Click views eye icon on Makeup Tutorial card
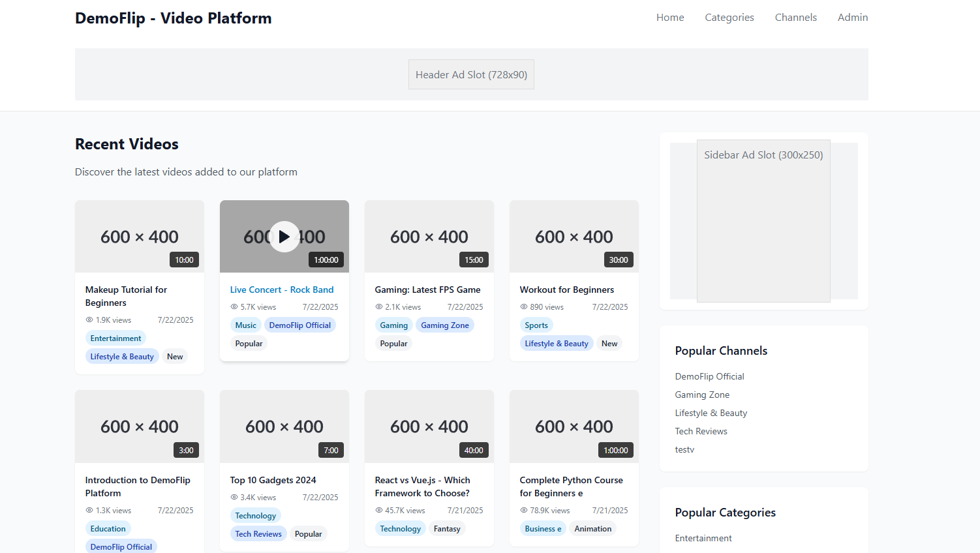 coord(89,320)
